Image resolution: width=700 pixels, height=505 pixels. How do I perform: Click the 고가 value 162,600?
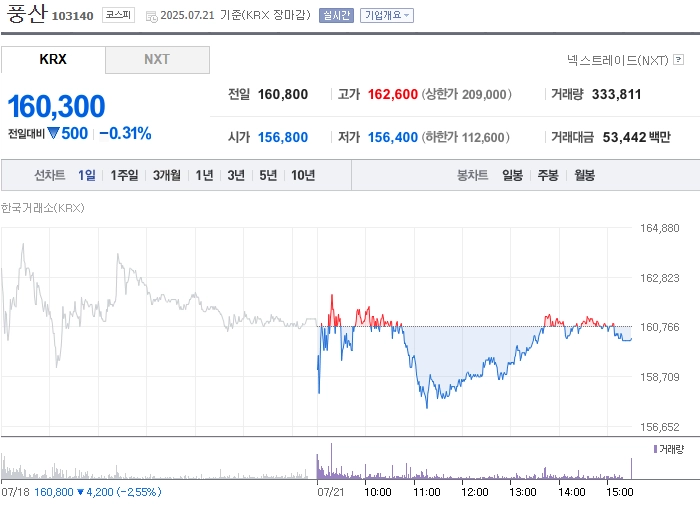pyautogui.click(x=392, y=94)
